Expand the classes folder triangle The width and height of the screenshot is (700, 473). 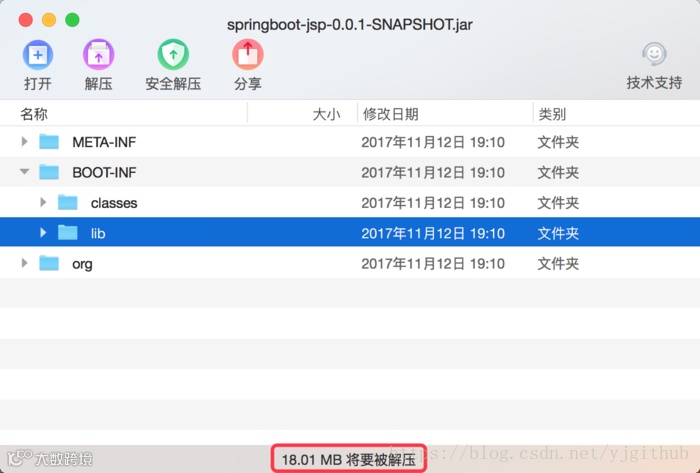[x=43, y=203]
